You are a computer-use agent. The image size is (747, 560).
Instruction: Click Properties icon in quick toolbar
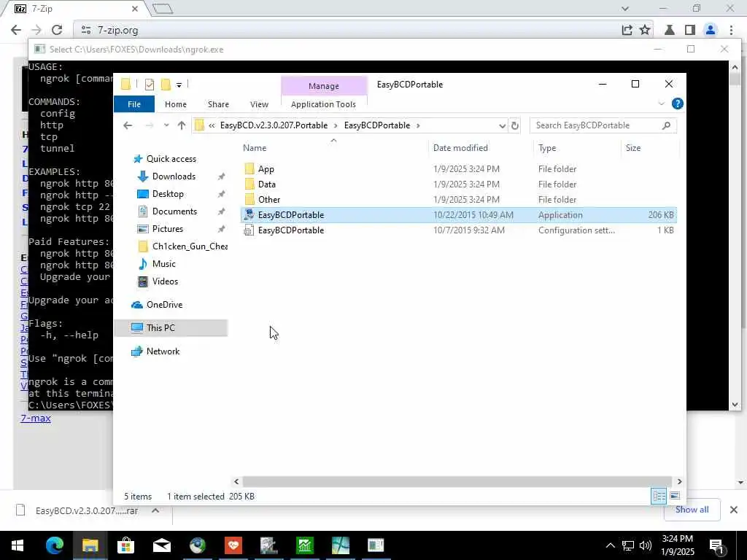pyautogui.click(x=150, y=85)
